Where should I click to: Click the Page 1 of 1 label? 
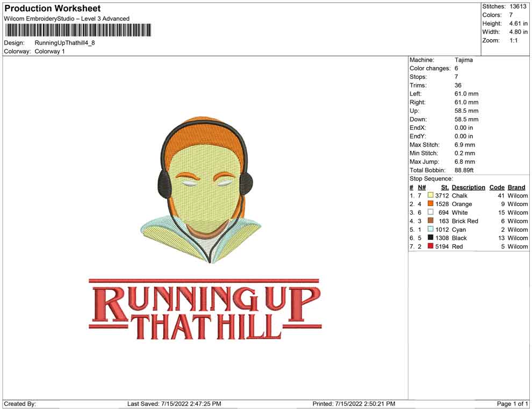512,404
